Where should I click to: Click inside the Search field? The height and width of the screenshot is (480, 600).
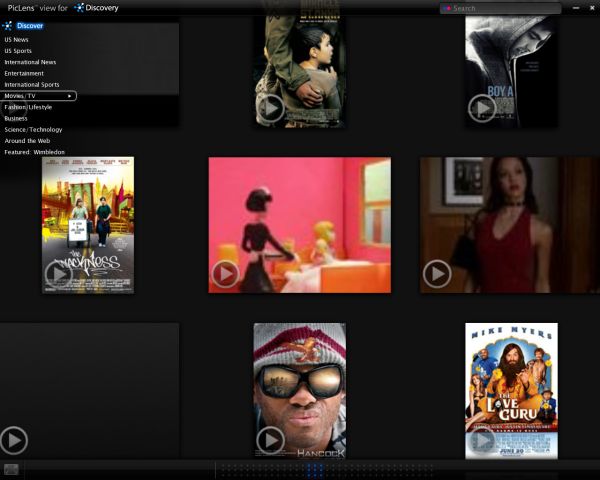point(501,8)
